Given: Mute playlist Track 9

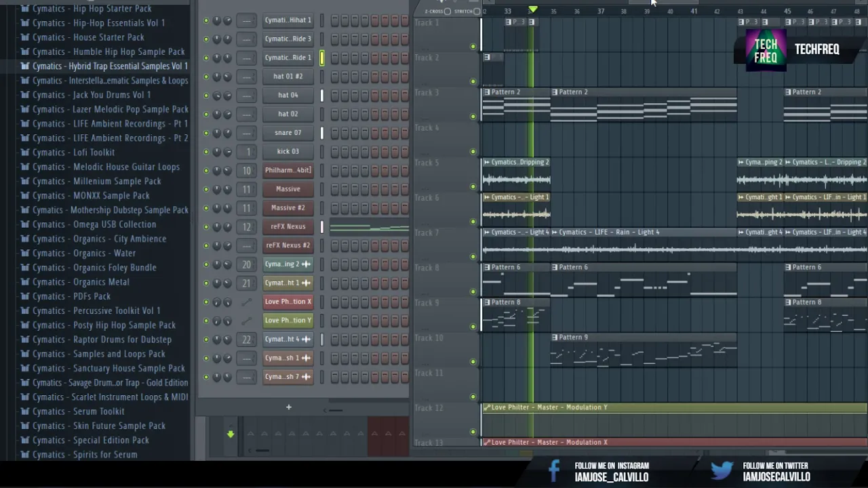Looking at the screenshot, I should (473, 327).
